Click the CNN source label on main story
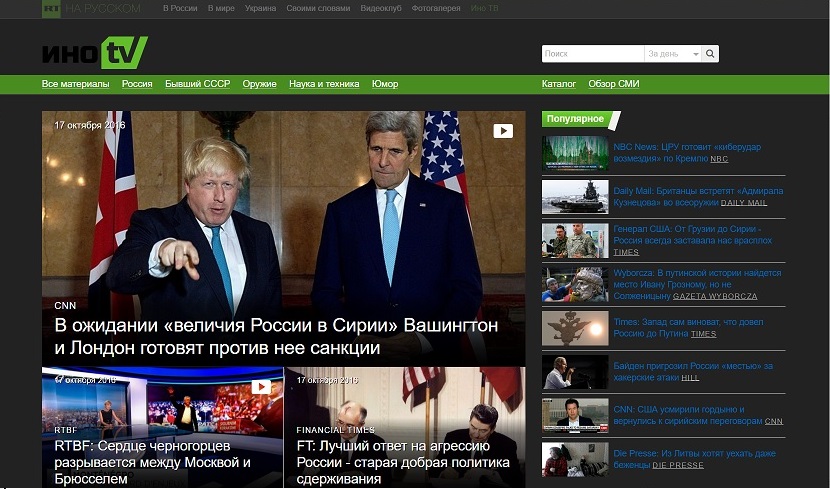The height and width of the screenshot is (489, 830). tap(65, 305)
